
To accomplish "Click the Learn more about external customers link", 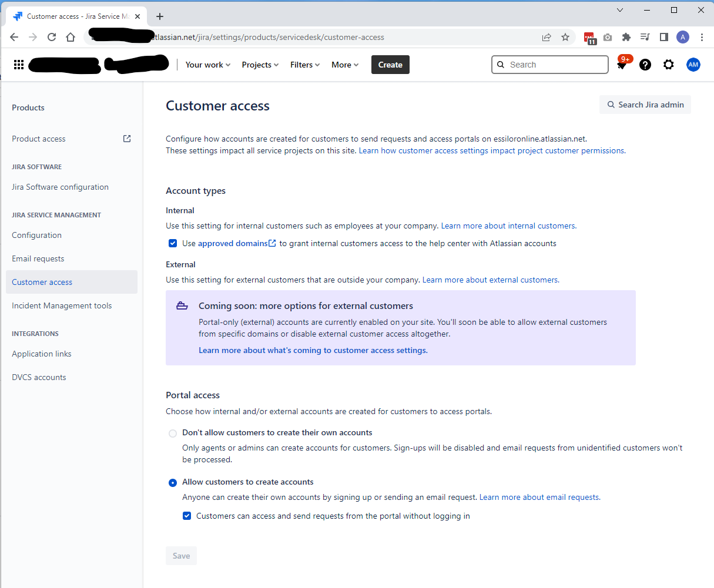I will pos(490,280).
